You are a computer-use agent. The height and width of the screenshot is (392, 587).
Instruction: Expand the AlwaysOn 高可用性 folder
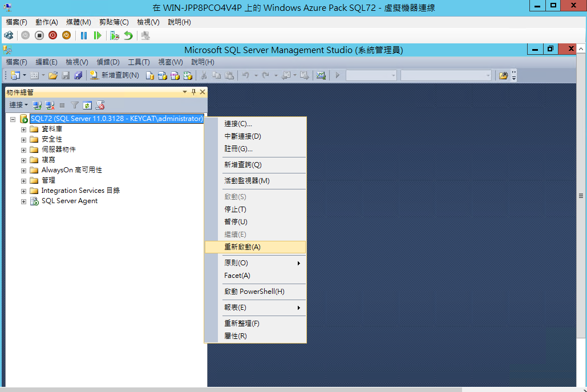(23, 171)
